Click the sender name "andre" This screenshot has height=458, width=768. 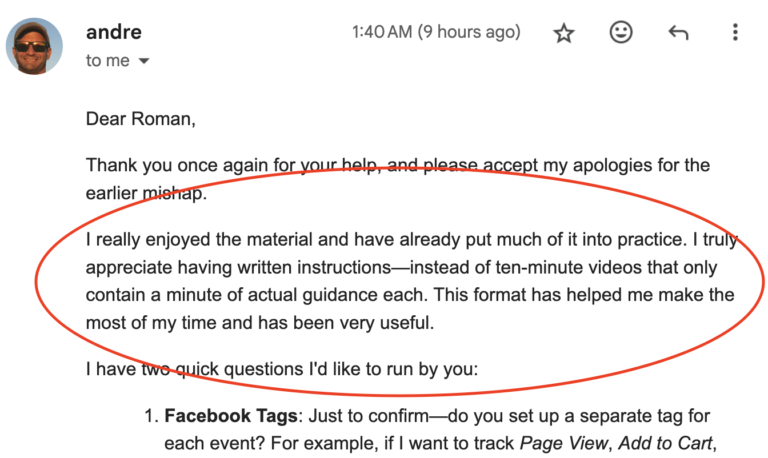(113, 32)
